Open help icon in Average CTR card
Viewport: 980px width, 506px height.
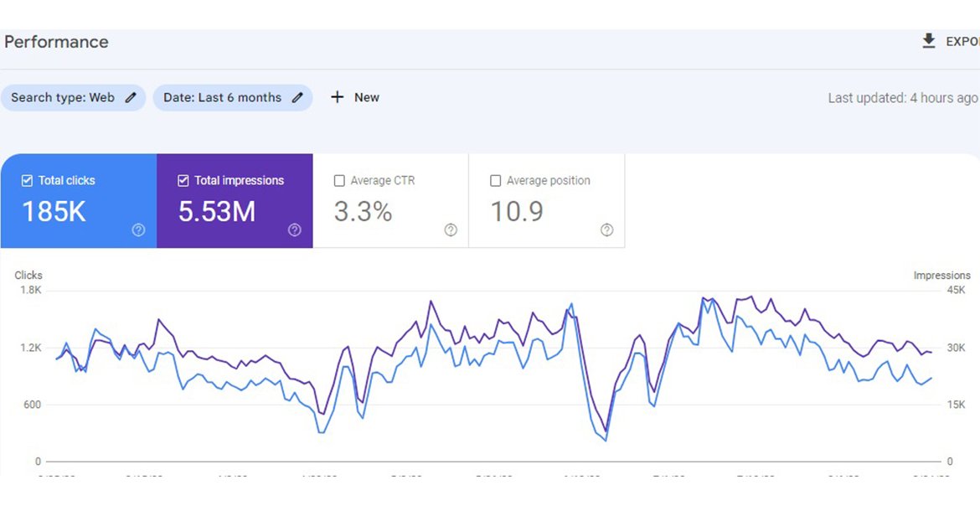pos(451,230)
